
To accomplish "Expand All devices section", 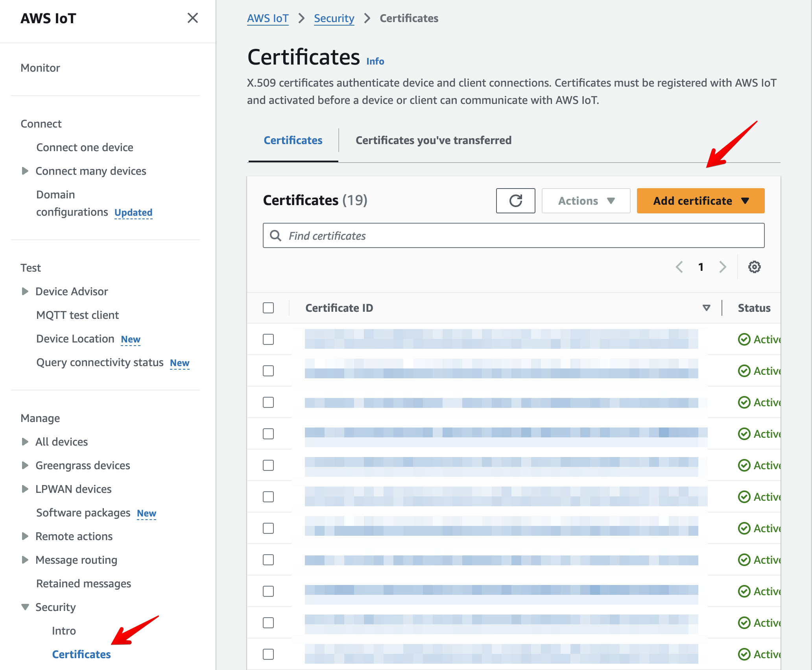I will [x=25, y=442].
